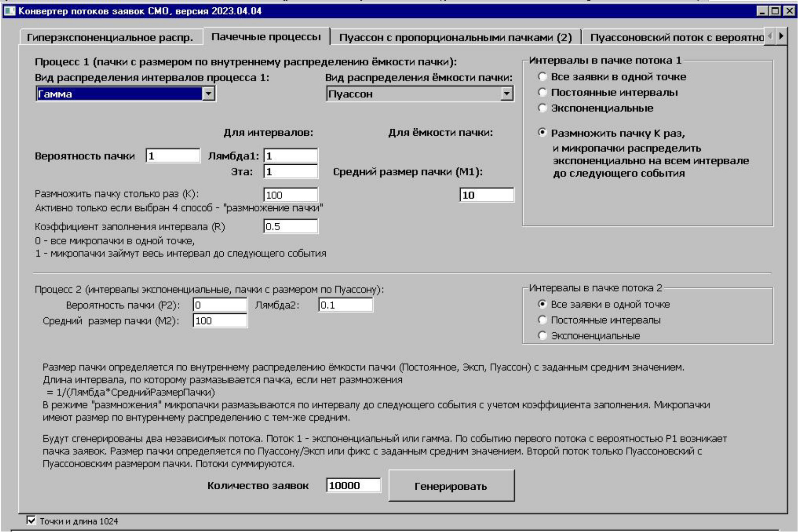Expand batch capacity dropdown showing Пуассон
The height and width of the screenshot is (532, 798).
506,94
